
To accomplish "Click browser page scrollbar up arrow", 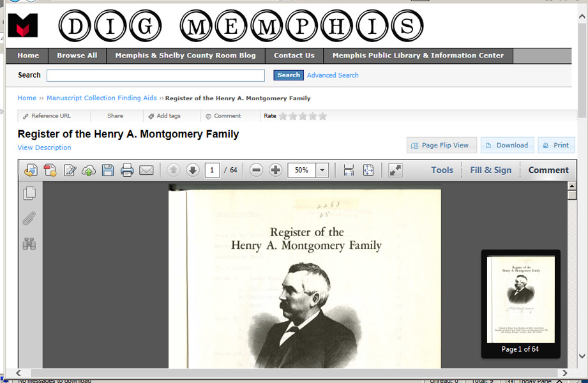I will pyautogui.click(x=582, y=16).
